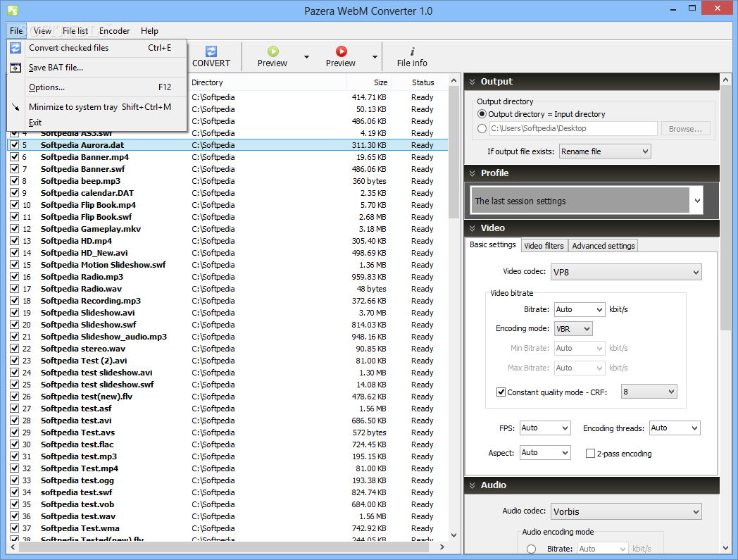Open the View menu
This screenshot has width=738, height=560.
tap(42, 31)
